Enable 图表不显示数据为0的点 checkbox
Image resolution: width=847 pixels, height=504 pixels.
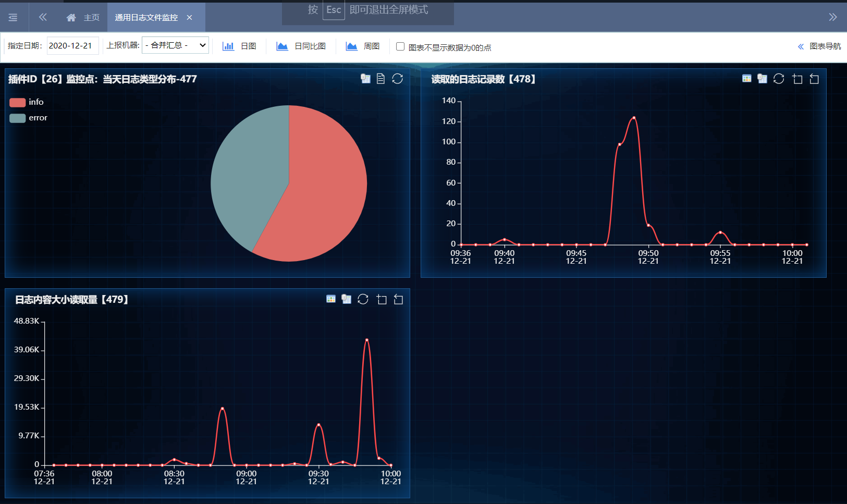[400, 47]
